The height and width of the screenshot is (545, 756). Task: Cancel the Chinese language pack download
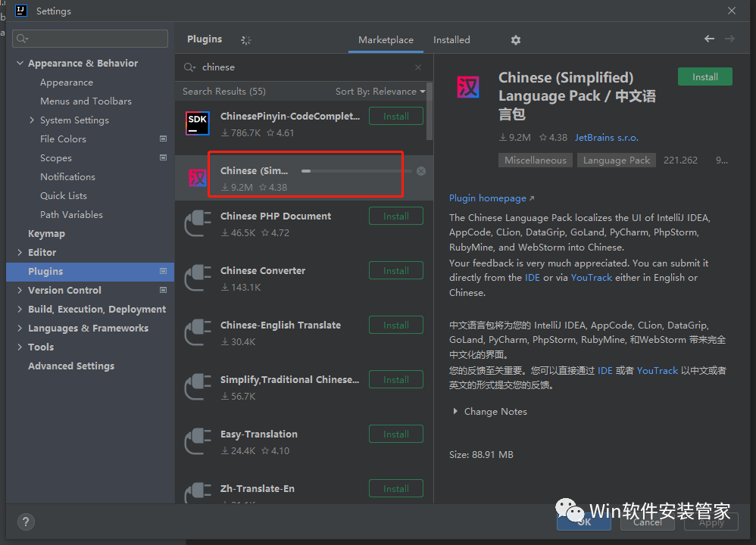pyautogui.click(x=421, y=171)
